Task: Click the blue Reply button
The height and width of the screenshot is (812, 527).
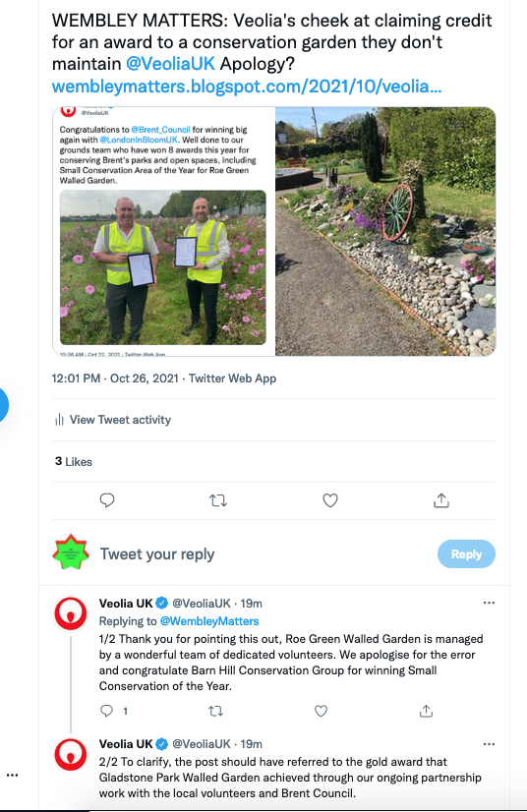Action: click(x=466, y=554)
